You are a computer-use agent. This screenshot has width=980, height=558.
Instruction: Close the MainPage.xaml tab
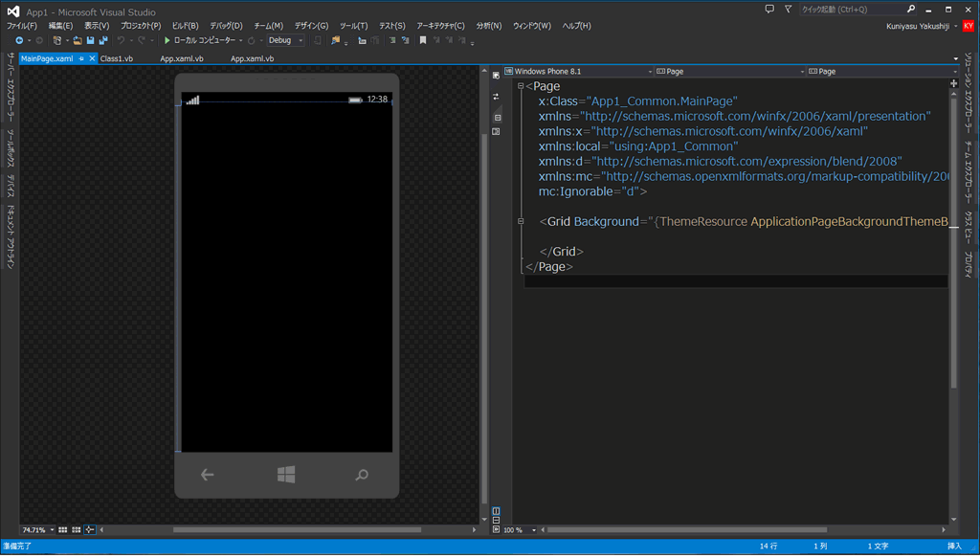(x=92, y=58)
